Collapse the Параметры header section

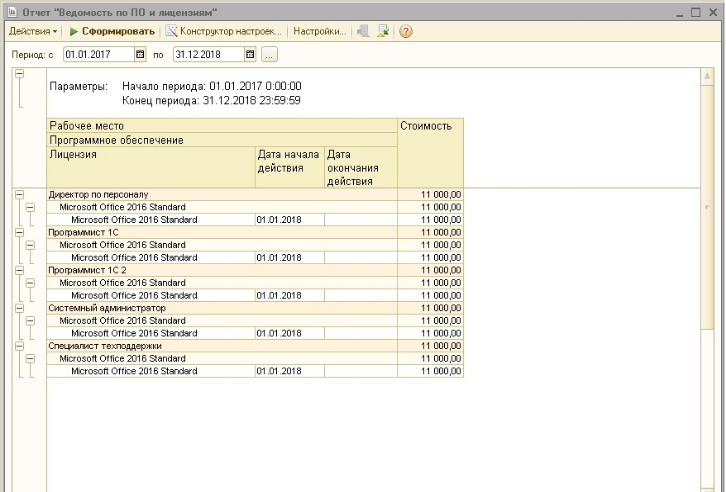coord(19,74)
